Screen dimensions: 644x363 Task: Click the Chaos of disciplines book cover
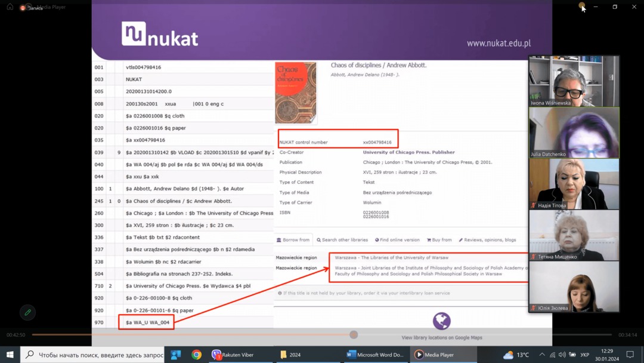(x=296, y=93)
